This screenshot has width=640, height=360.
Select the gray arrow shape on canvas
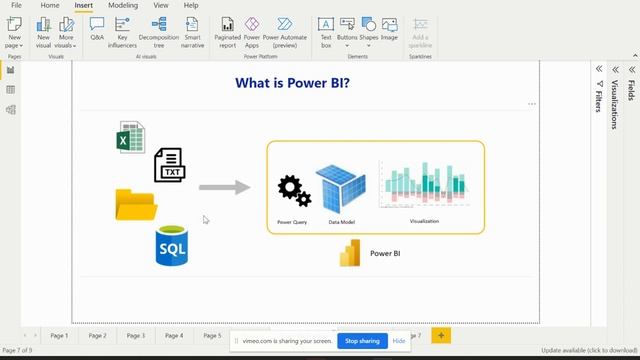224,187
